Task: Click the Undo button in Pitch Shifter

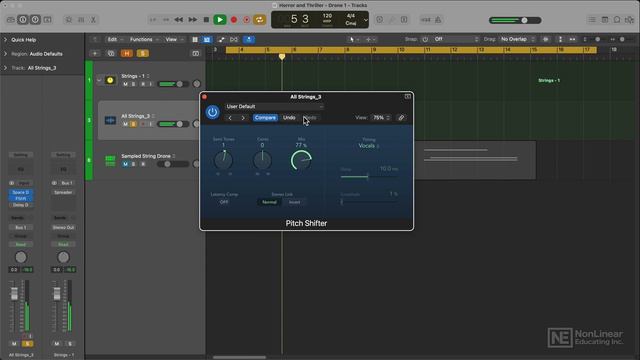Action: 289,118
